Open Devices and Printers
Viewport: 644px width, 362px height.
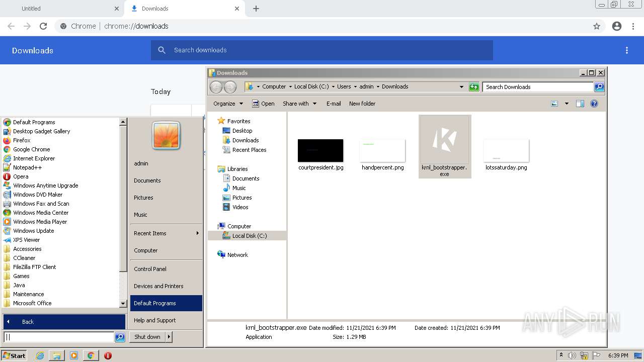(x=158, y=286)
